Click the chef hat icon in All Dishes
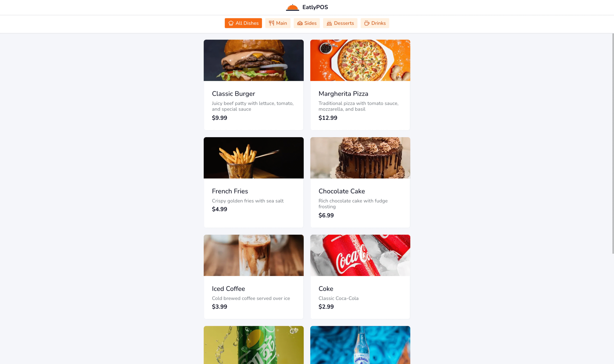The image size is (614, 364). pyautogui.click(x=231, y=23)
